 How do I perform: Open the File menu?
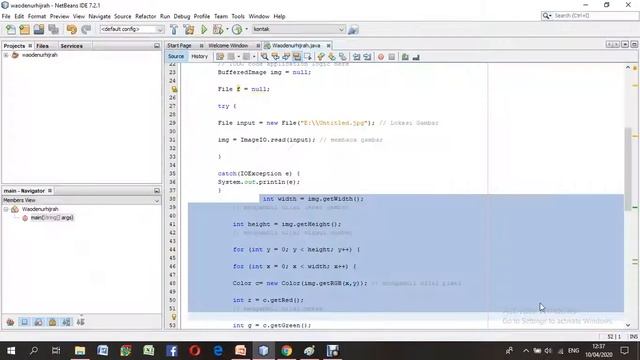pos(6,16)
